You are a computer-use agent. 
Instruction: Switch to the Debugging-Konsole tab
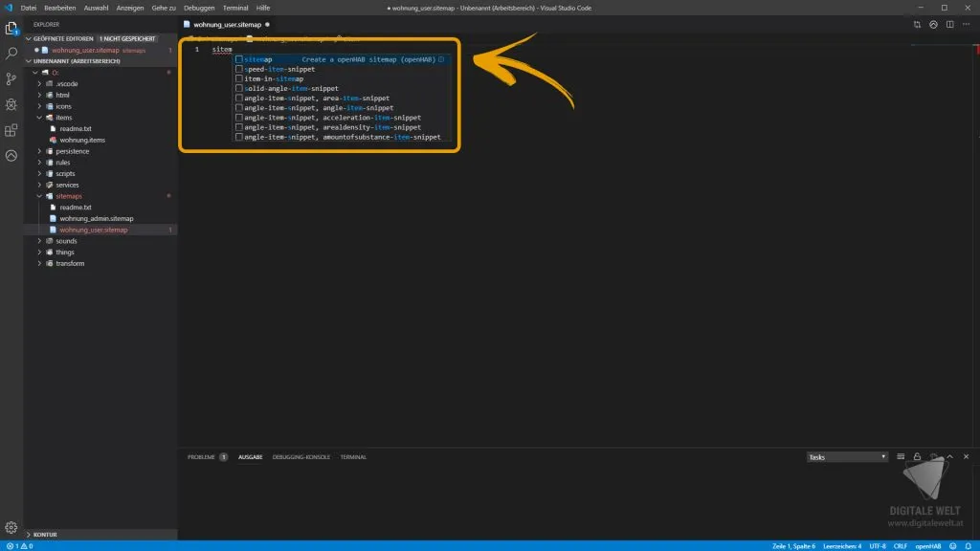click(301, 456)
